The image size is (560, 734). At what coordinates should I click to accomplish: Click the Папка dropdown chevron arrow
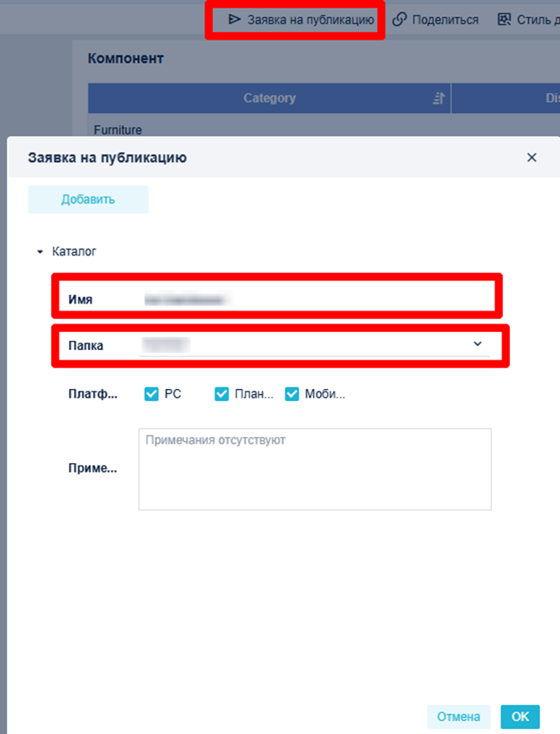click(477, 344)
